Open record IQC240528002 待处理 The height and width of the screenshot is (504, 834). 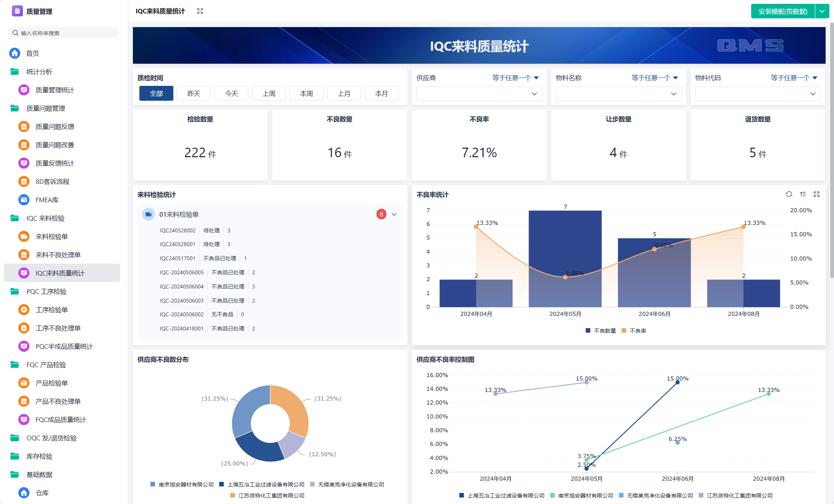pos(195,230)
